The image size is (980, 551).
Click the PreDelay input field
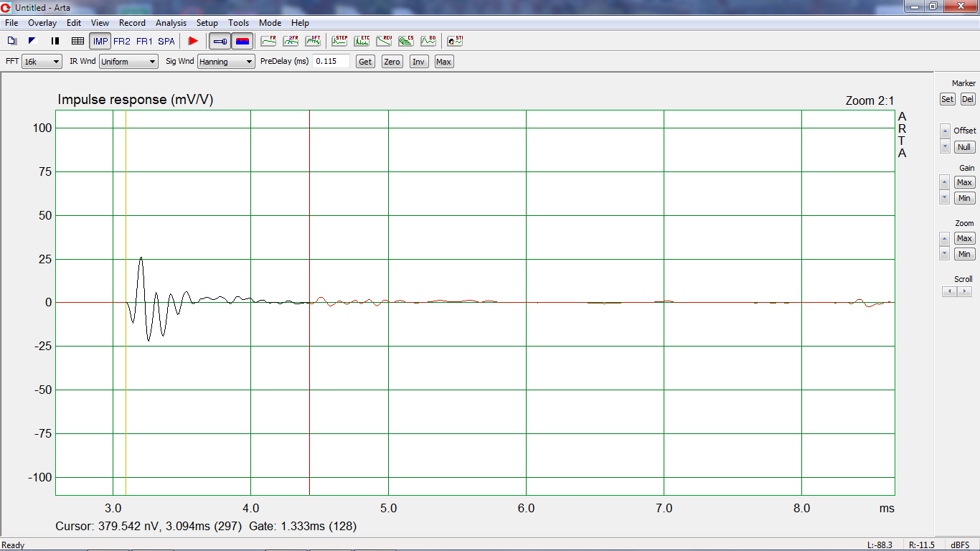tap(331, 62)
